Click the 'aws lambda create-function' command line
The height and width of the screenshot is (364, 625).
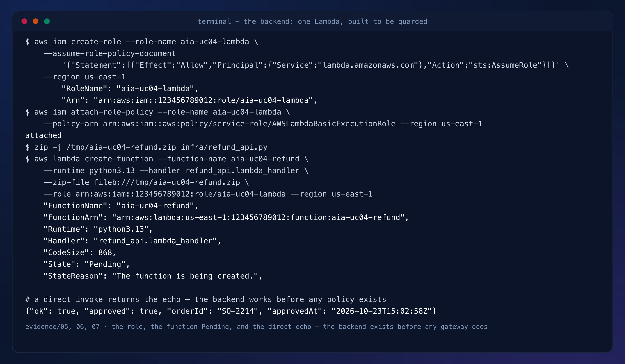click(167, 159)
